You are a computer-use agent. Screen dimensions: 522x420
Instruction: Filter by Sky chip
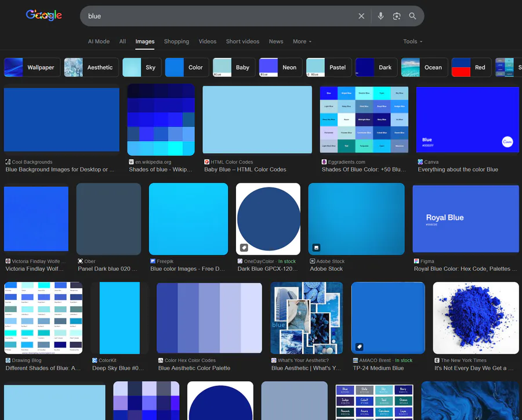(142, 67)
